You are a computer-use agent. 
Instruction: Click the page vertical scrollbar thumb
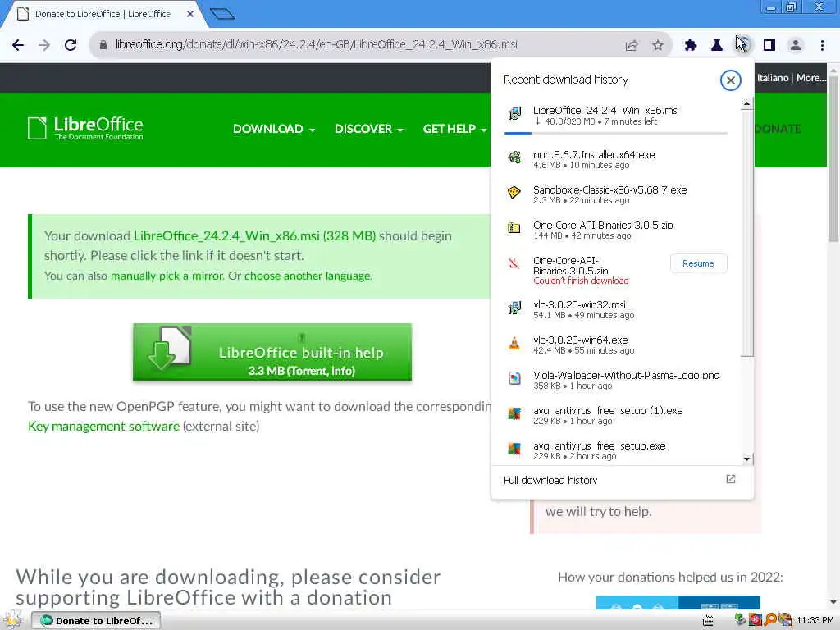[x=833, y=158]
